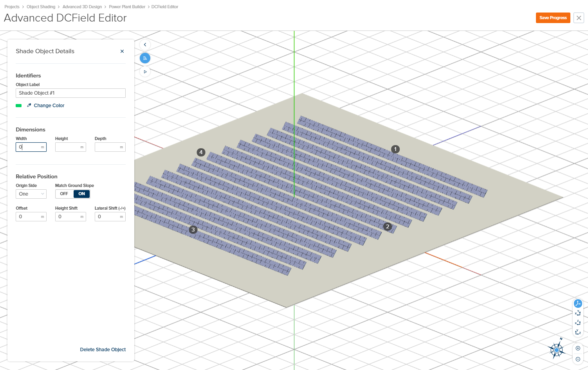Click Change Color link
Screen dimensions: 588x370
49,106
